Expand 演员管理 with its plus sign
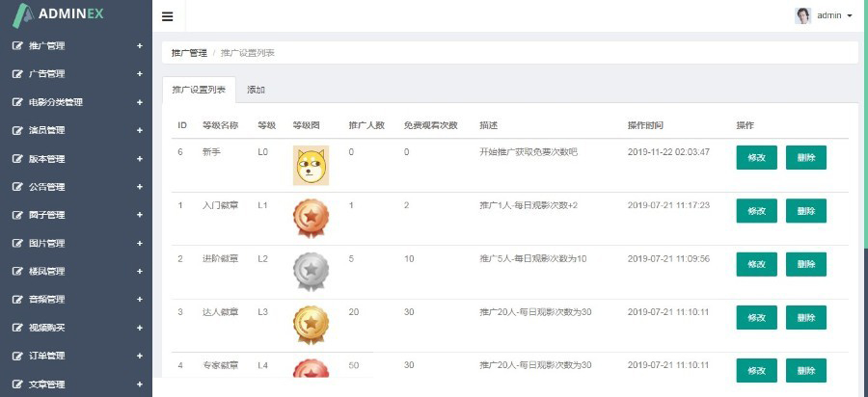Viewport: 868px width, 397px height. point(140,130)
